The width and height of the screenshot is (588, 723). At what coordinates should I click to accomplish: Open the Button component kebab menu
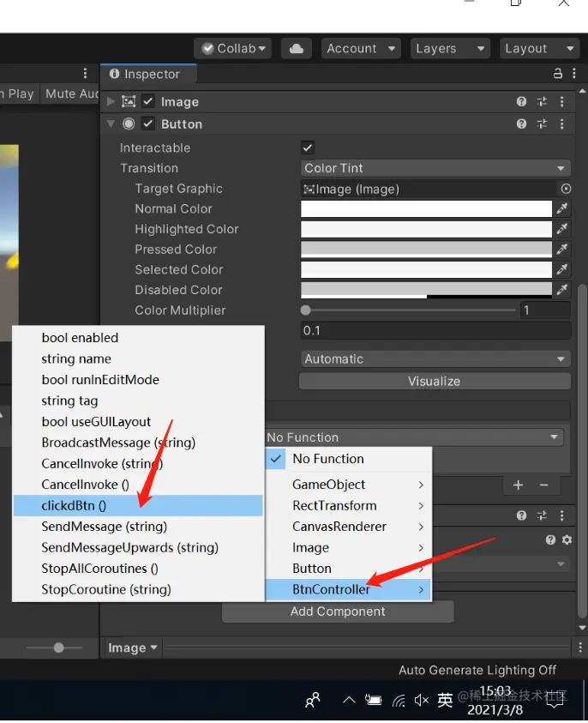pos(561,124)
